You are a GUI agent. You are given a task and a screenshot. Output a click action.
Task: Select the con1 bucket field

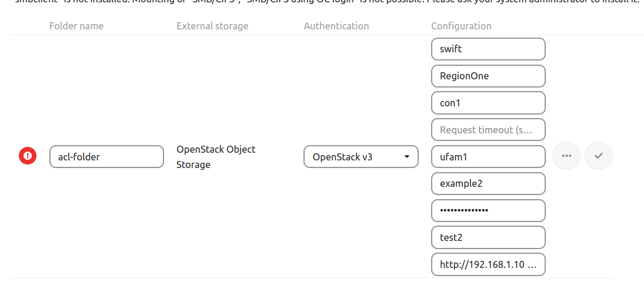point(488,103)
